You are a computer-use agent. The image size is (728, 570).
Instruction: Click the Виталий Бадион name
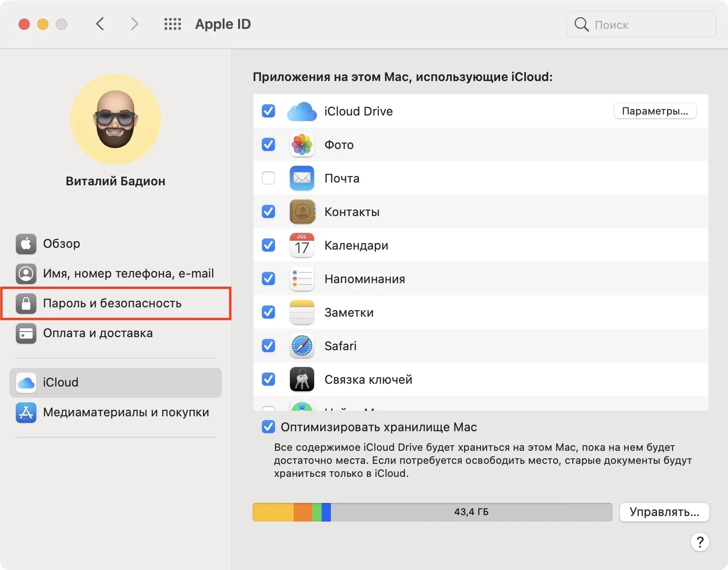pos(116,181)
